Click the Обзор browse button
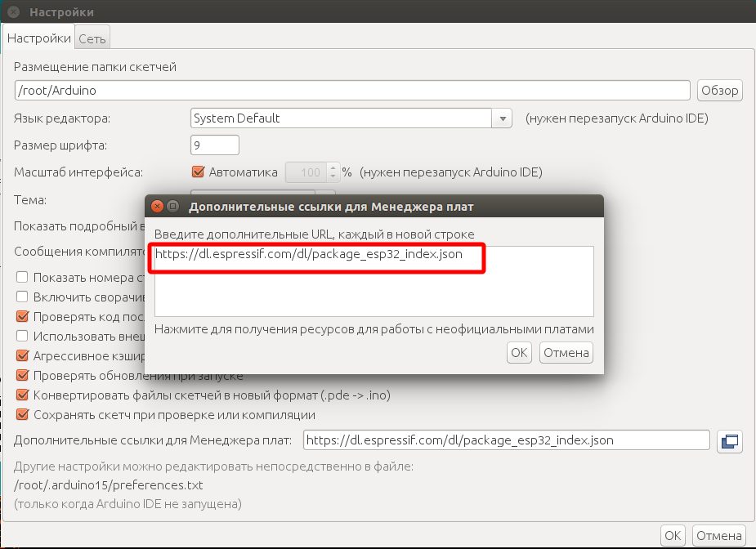756x549 pixels. point(718,91)
